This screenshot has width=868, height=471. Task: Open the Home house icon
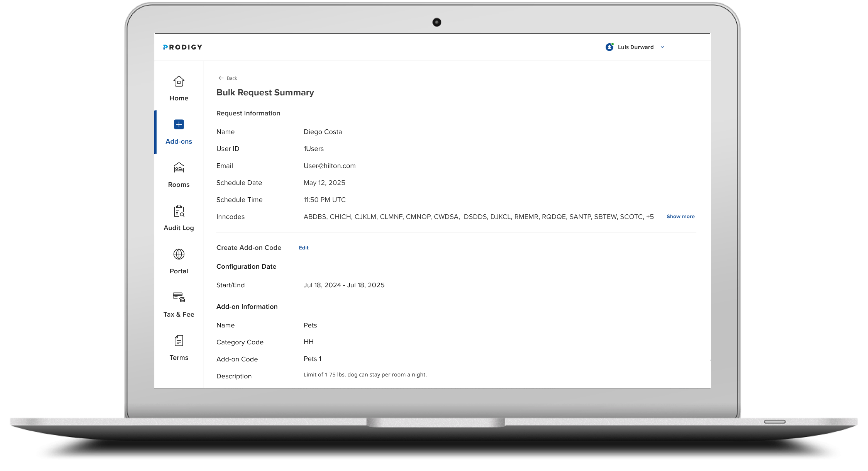pos(179,81)
